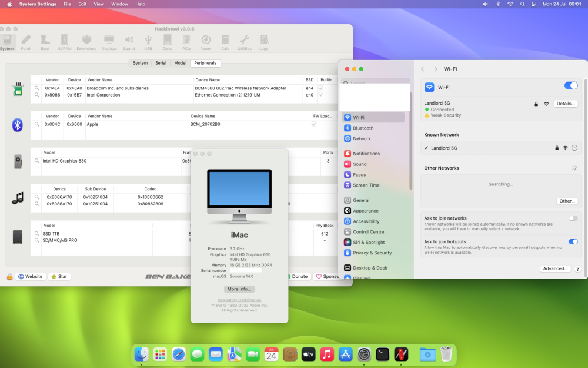Click More Info in About This Mac
The height and width of the screenshot is (368, 588).
(x=239, y=289)
